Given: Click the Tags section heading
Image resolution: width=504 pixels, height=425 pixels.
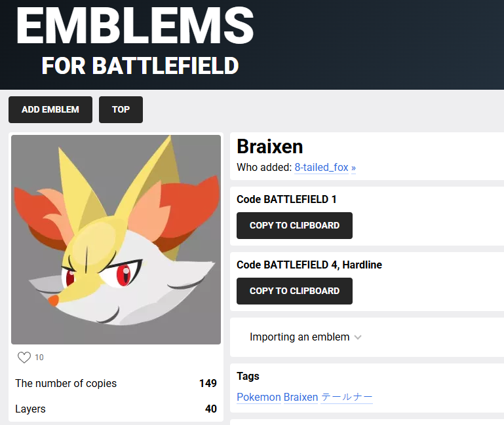Looking at the screenshot, I should tap(248, 376).
